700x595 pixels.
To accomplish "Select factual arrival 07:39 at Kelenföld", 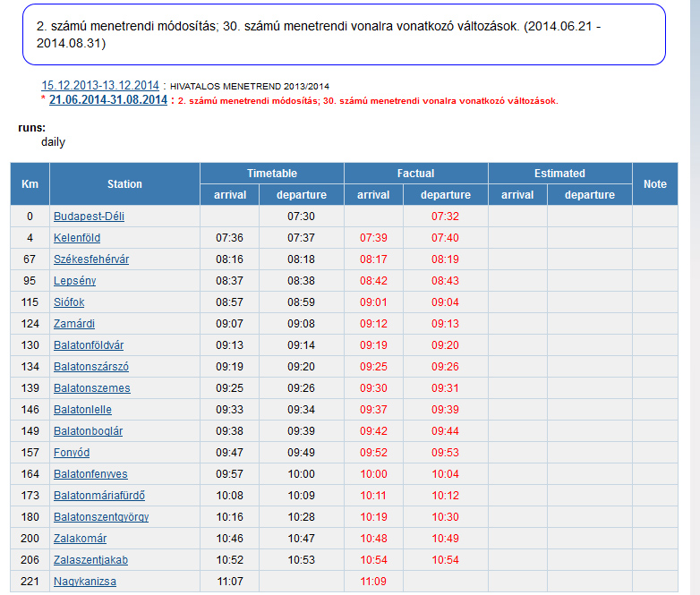I will point(373,238).
